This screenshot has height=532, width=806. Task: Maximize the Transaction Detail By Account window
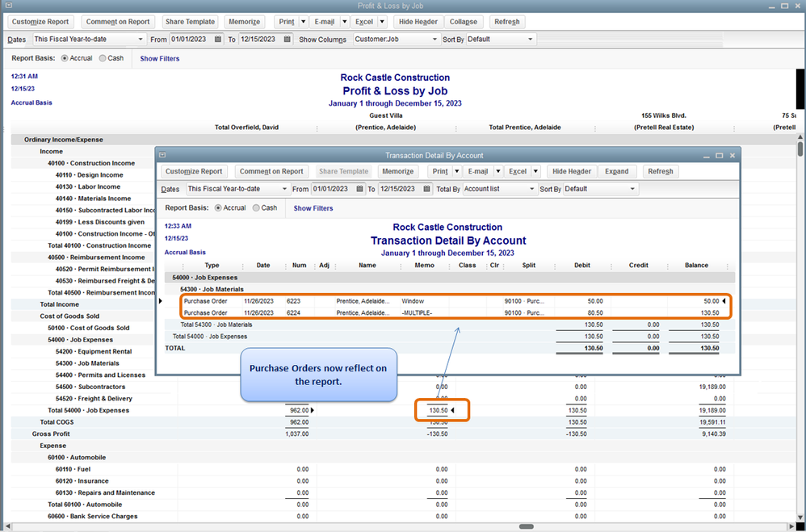tap(719, 155)
